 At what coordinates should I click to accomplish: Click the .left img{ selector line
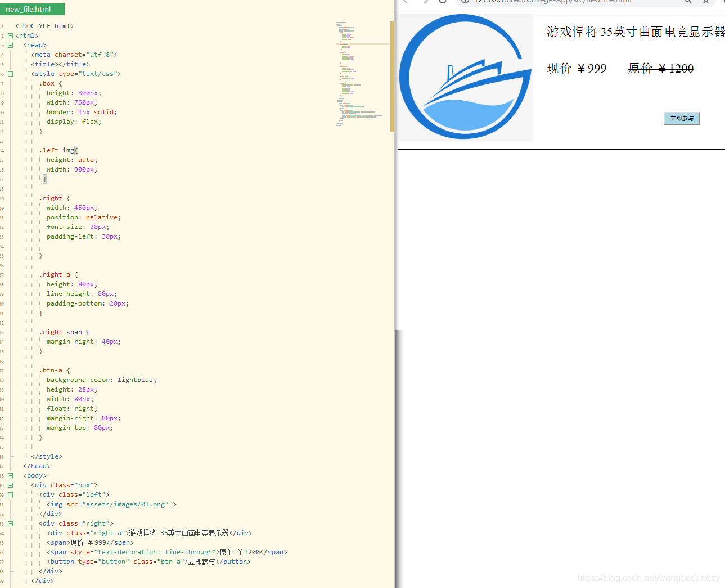[58, 150]
